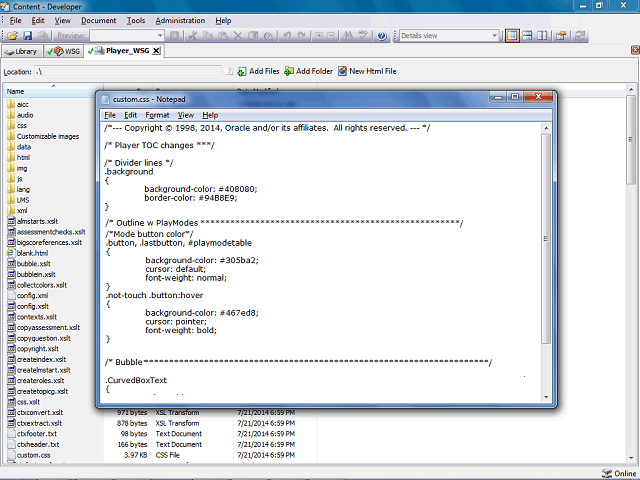The height and width of the screenshot is (480, 640).
Task: Open the Administration menu
Action: (180, 20)
